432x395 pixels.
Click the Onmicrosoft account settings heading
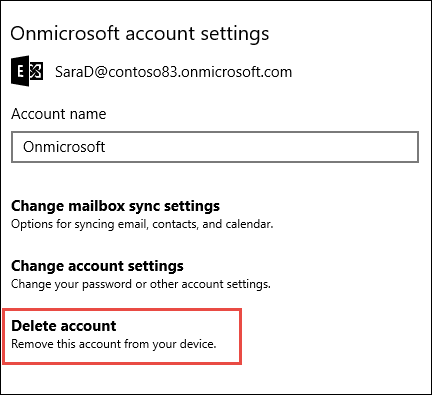coord(140,34)
